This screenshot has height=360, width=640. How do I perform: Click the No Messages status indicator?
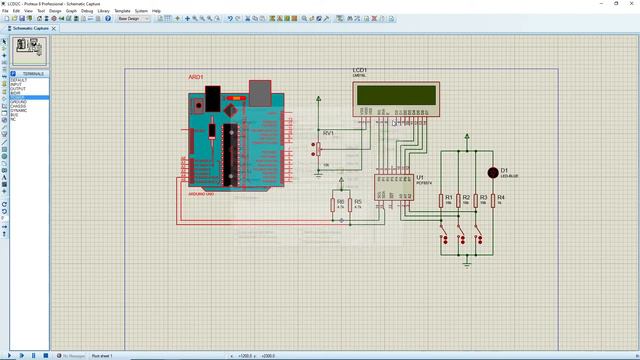[71, 356]
